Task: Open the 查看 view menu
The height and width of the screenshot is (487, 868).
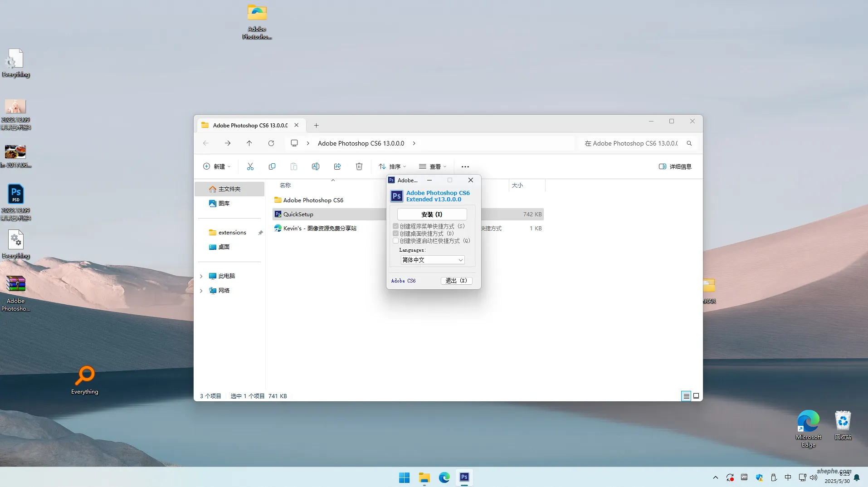Action: [x=433, y=166]
